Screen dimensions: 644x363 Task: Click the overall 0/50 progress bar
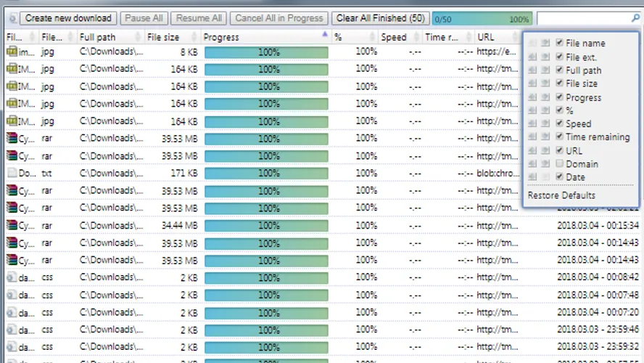tap(482, 19)
